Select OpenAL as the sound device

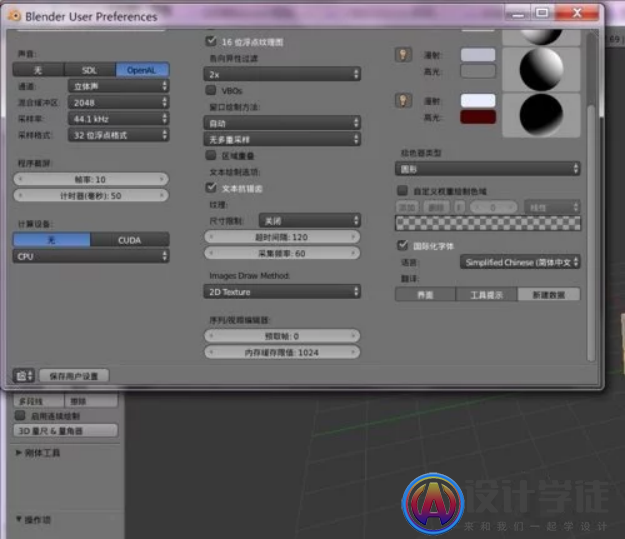(x=142, y=70)
